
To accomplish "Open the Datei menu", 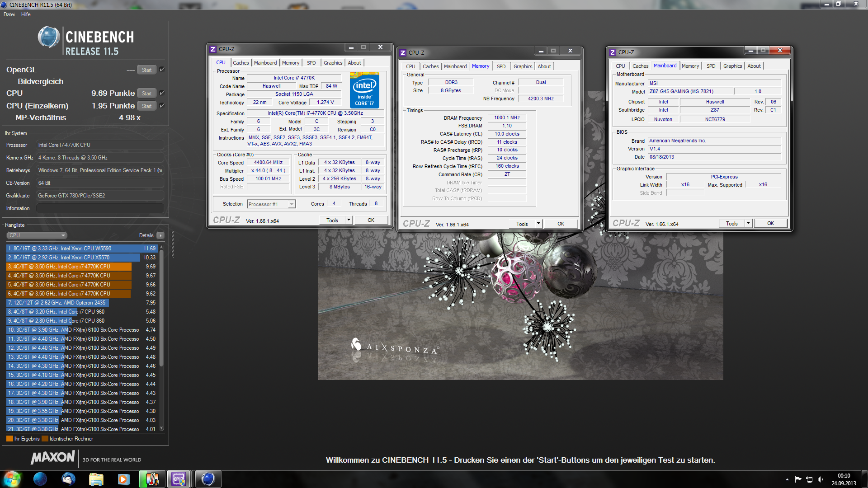I will [9, 14].
